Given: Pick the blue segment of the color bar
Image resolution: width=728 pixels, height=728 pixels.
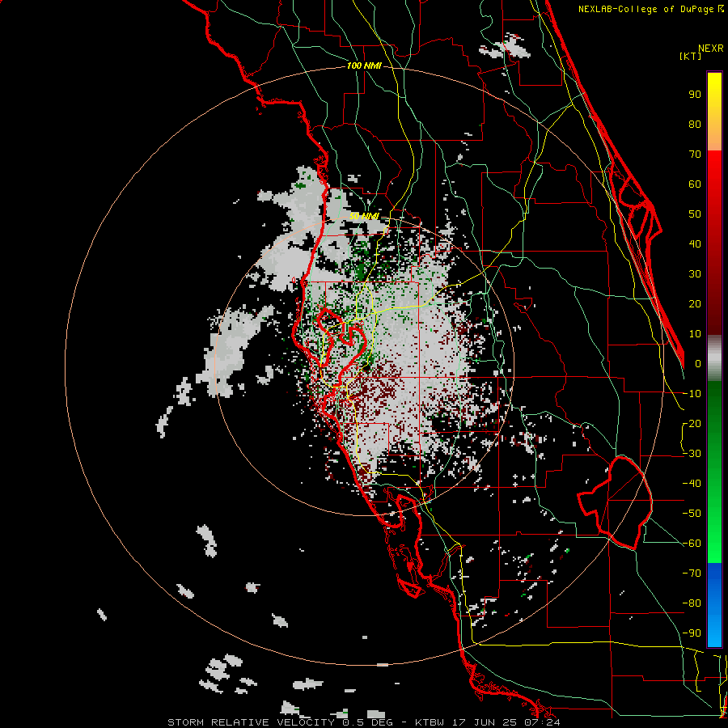Looking at the screenshot, I should tap(714, 605).
